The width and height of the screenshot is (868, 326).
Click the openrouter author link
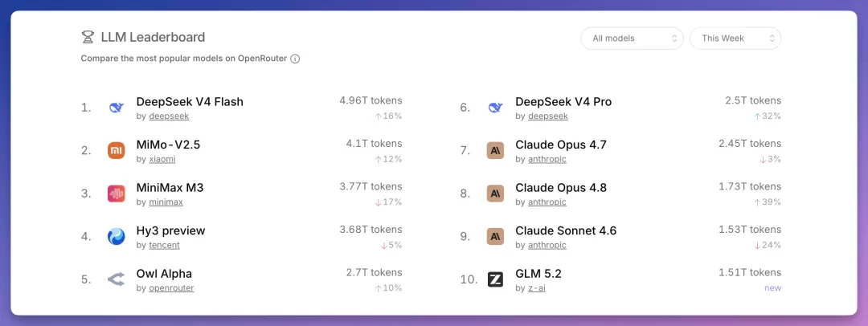[x=172, y=288]
